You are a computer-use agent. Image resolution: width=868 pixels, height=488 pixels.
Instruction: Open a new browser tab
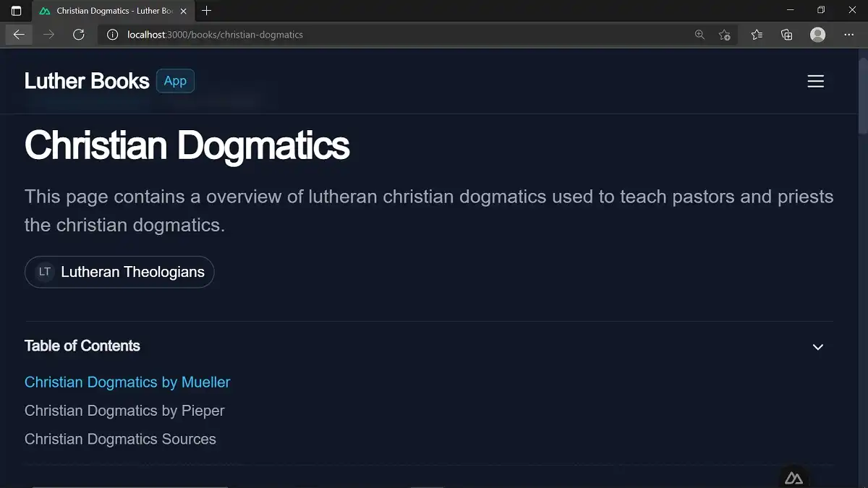[x=207, y=10]
